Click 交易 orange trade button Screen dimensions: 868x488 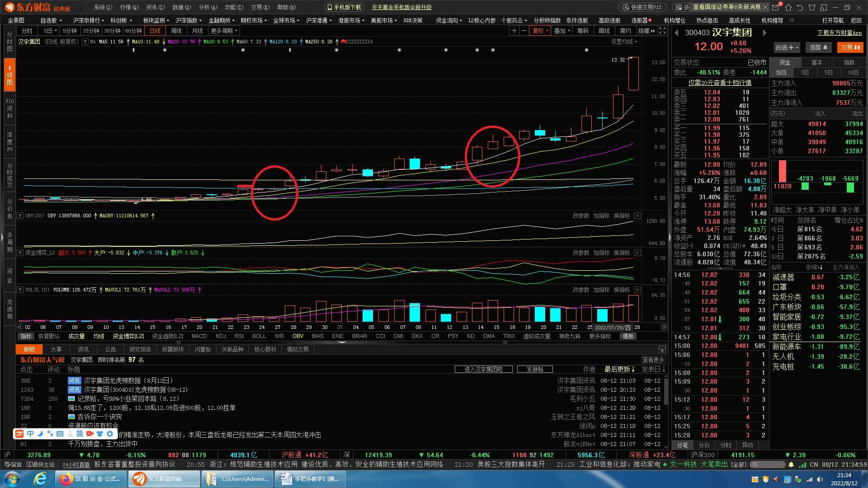point(850,47)
